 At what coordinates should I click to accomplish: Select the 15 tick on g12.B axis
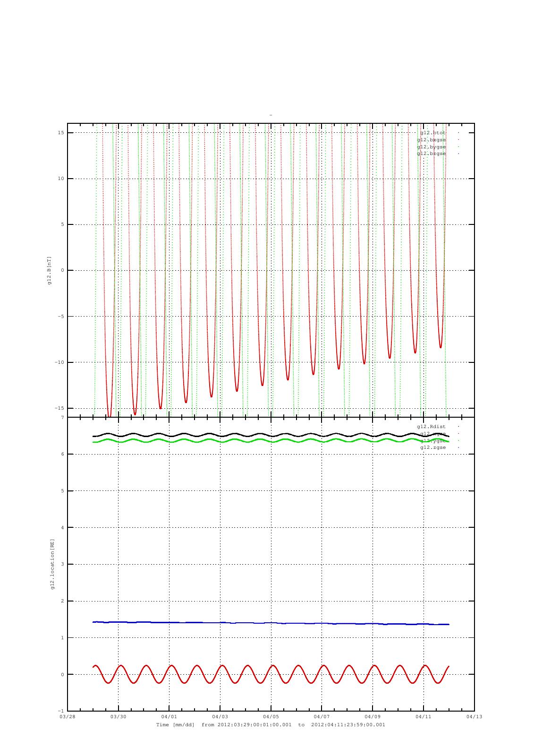point(61,133)
